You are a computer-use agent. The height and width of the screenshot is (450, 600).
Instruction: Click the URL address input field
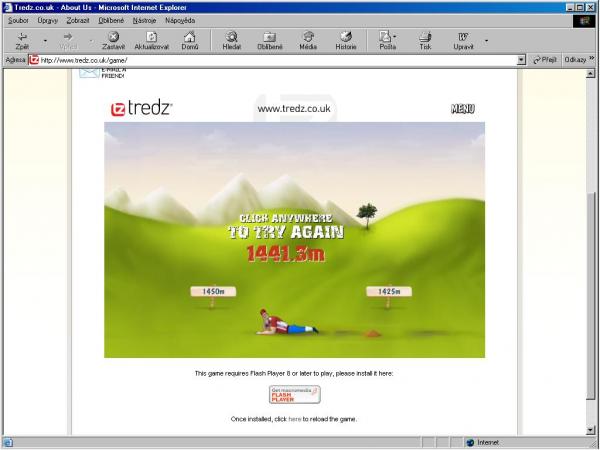coord(270,60)
